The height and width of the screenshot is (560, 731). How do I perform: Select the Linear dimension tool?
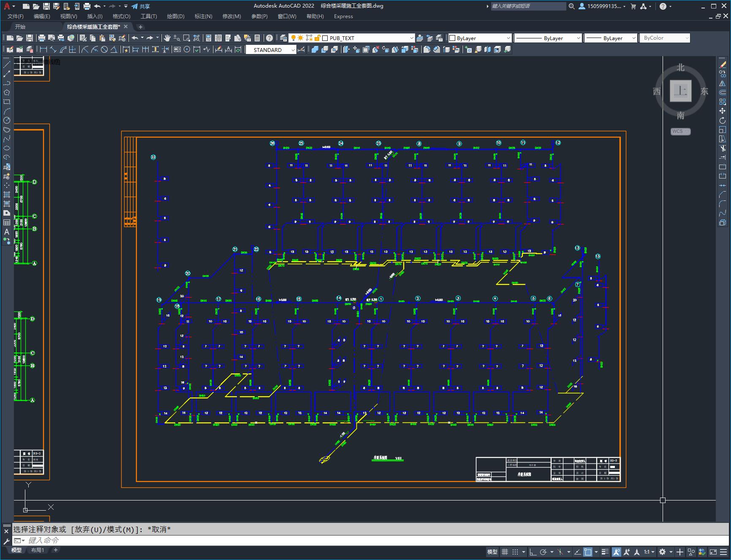tap(43, 49)
